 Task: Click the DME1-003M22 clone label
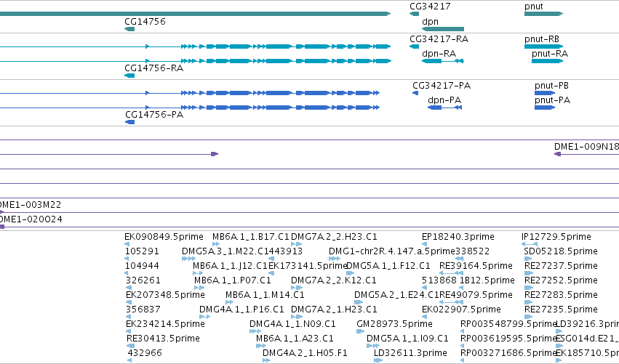click(31, 205)
